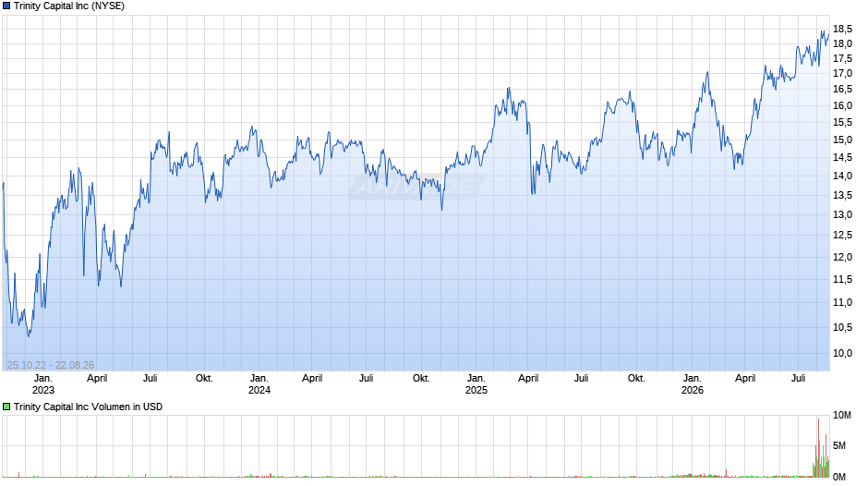Click the 5M volume axis label

[x=839, y=446]
